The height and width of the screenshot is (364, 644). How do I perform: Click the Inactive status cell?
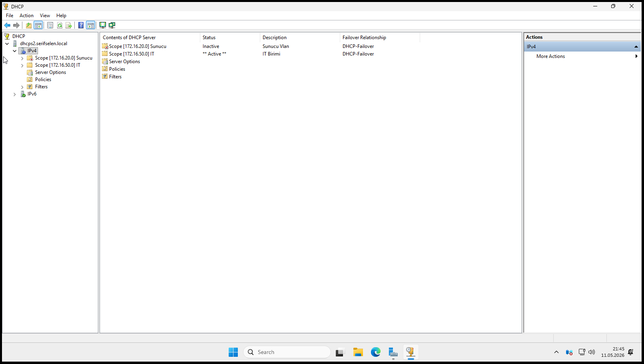[x=211, y=46]
